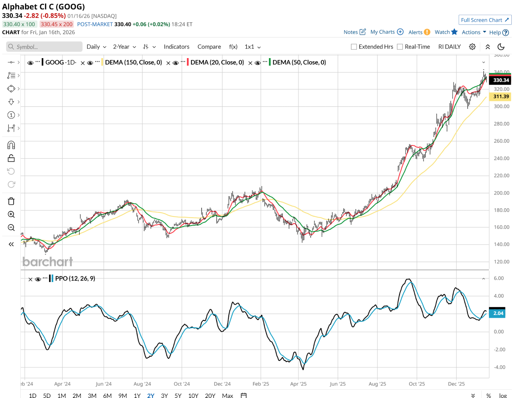Enable the Real-Time checkbox
Screen dimensions: 532x398
coord(400,47)
